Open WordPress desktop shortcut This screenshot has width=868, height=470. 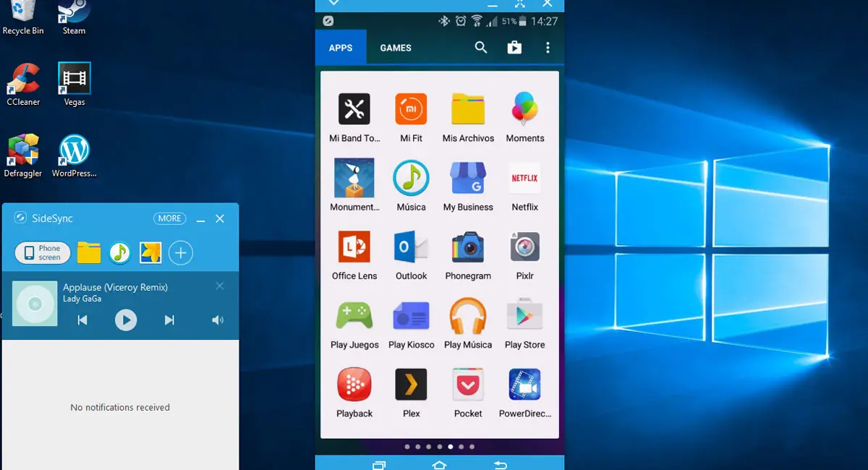point(74,155)
